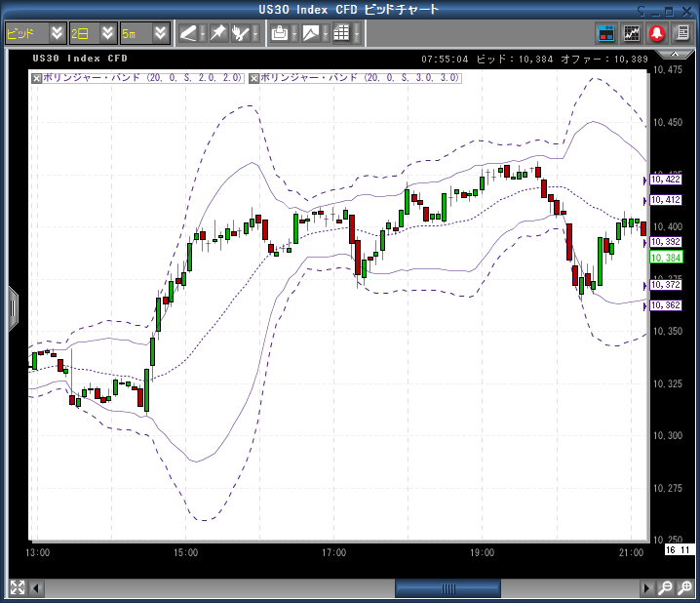The width and height of the screenshot is (700, 603).
Task: Click the chart indicators icon in top right
Action: [x=632, y=33]
